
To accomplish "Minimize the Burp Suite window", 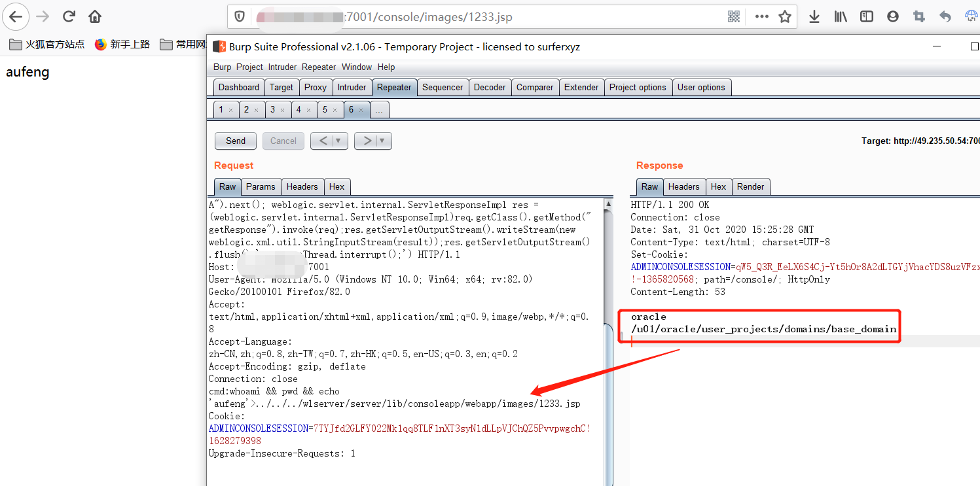I will [x=937, y=46].
